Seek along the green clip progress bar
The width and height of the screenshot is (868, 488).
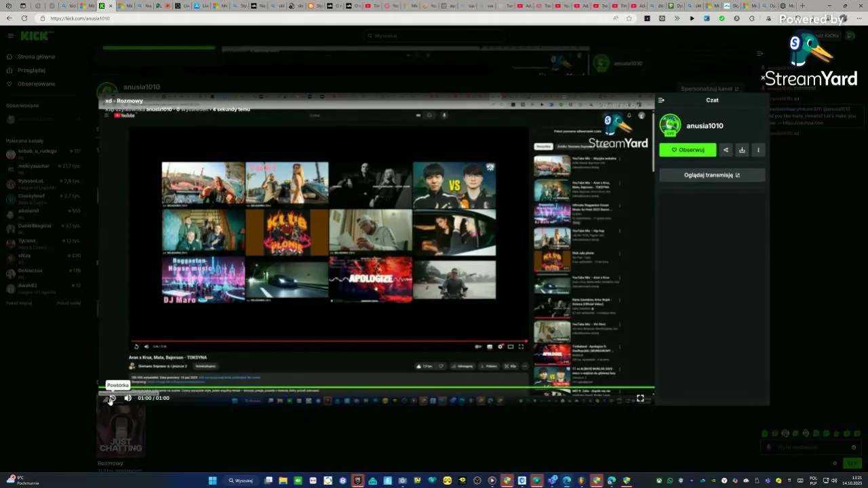tap(376, 388)
